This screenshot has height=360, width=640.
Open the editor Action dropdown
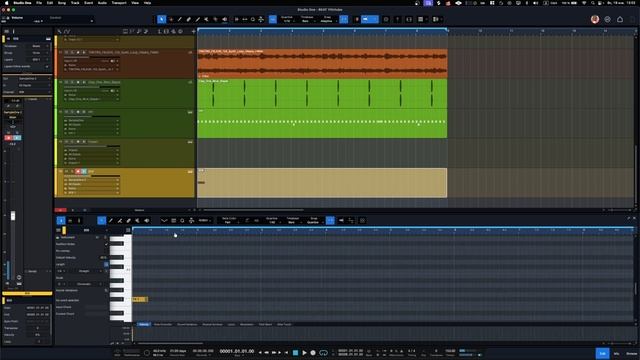pyautogui.click(x=204, y=220)
